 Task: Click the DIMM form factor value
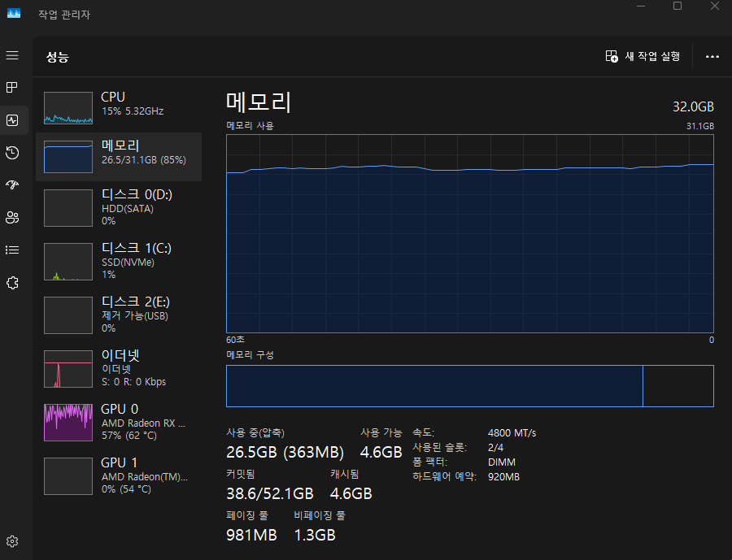coord(501,462)
